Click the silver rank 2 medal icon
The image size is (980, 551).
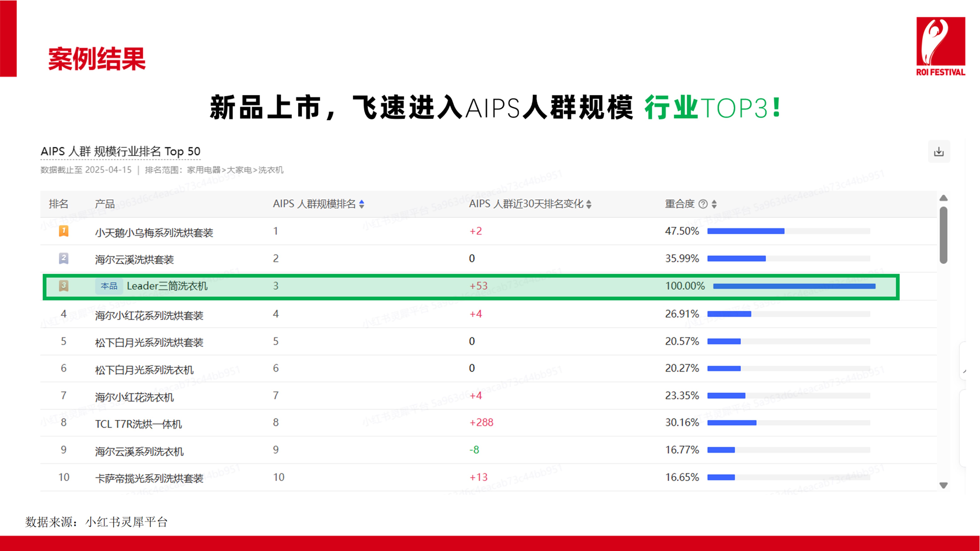pyautogui.click(x=64, y=259)
